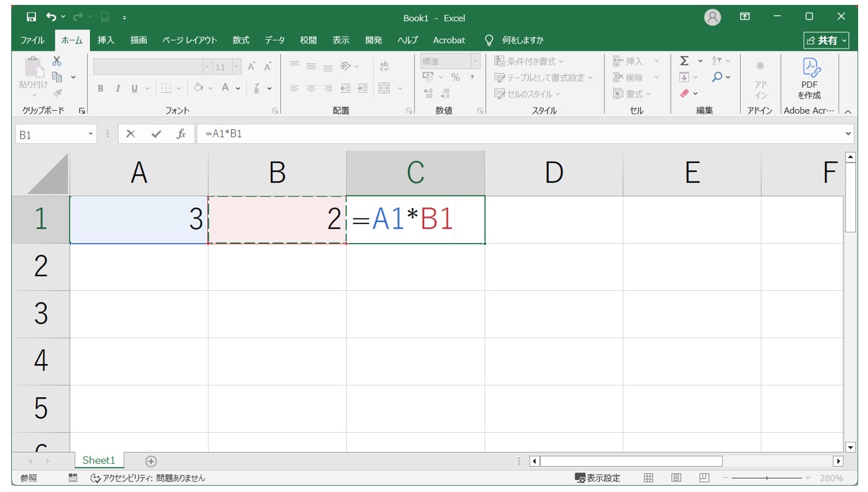
Task: Select the Sheet1 worksheet tab
Action: click(98, 460)
